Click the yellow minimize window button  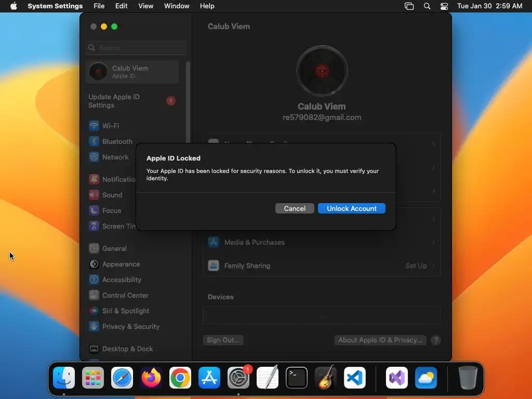click(104, 26)
